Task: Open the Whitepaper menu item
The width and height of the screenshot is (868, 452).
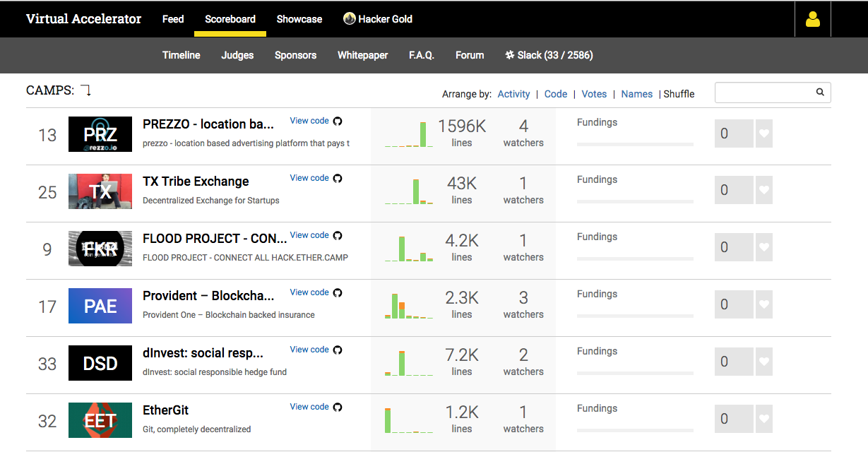Action: point(362,55)
